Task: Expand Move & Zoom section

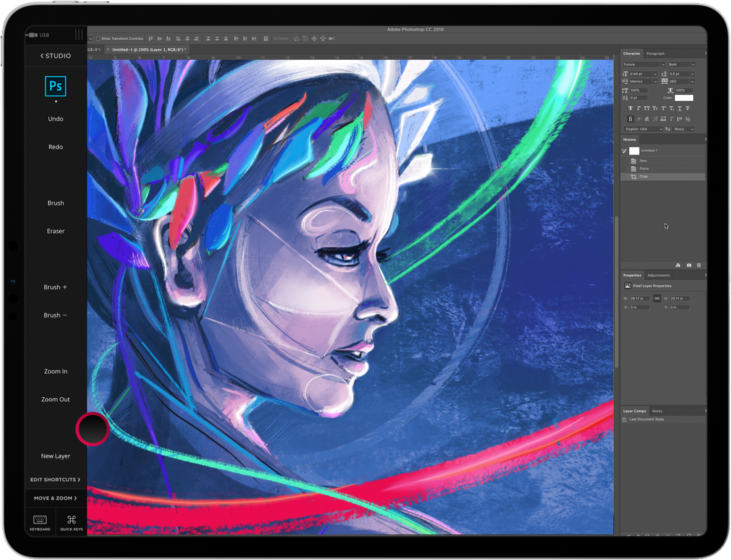Action: (x=56, y=498)
